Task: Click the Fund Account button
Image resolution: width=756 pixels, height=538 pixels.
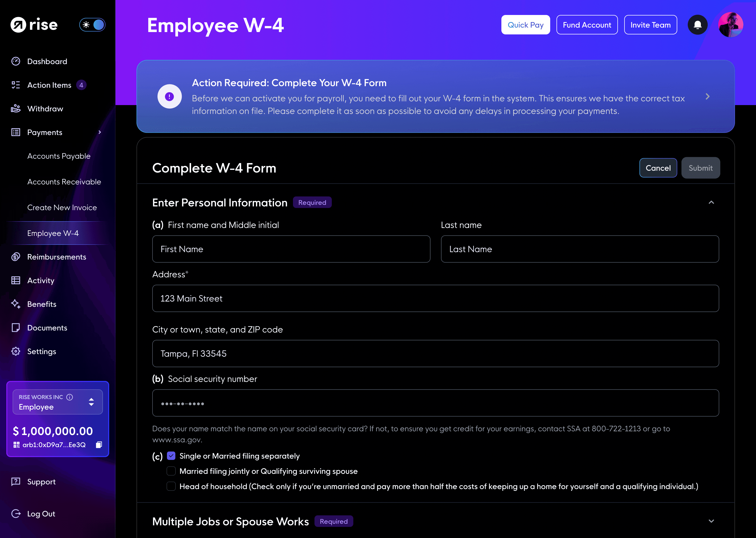Action: coord(587,25)
